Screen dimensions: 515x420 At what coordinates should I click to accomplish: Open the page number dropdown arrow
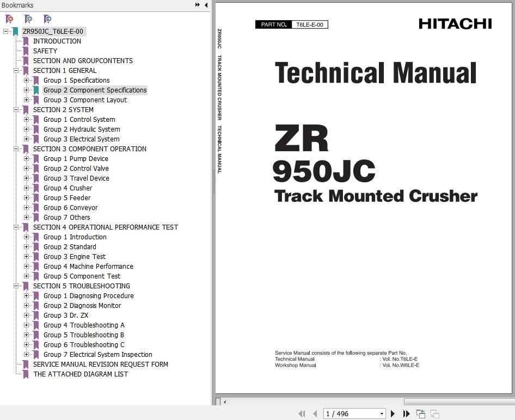coord(382,414)
